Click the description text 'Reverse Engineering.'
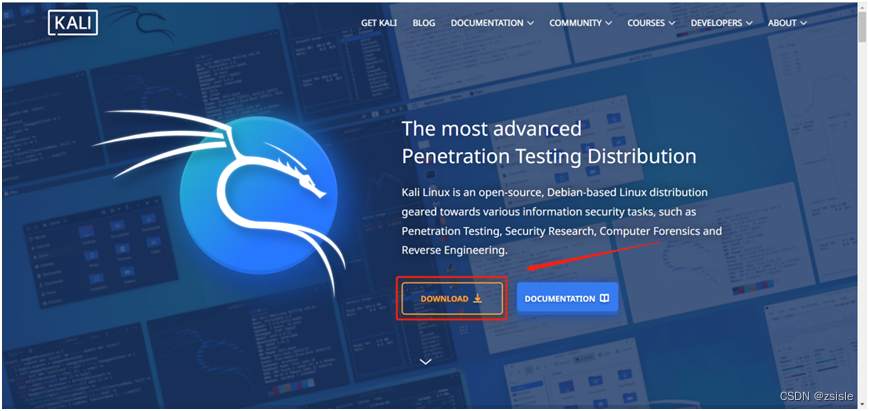 click(x=454, y=250)
